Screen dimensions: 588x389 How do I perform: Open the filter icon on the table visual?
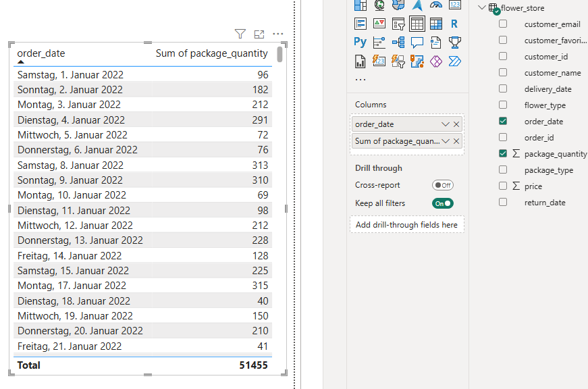(x=240, y=34)
